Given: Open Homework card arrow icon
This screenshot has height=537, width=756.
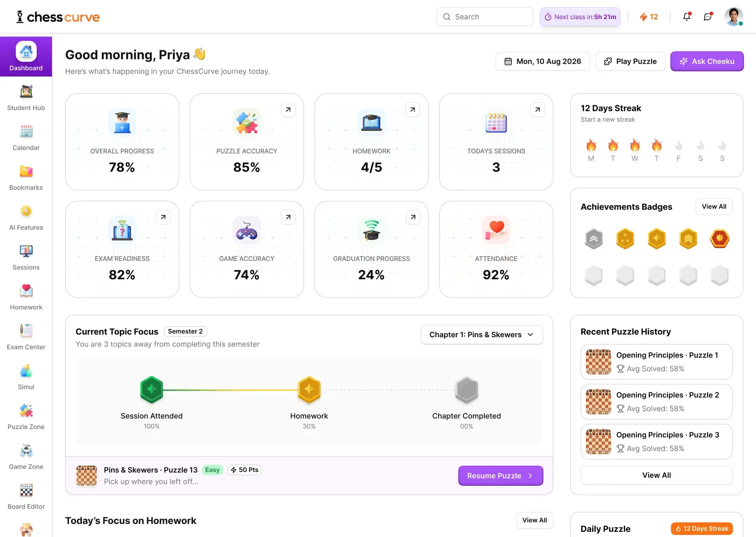Looking at the screenshot, I should tap(413, 110).
